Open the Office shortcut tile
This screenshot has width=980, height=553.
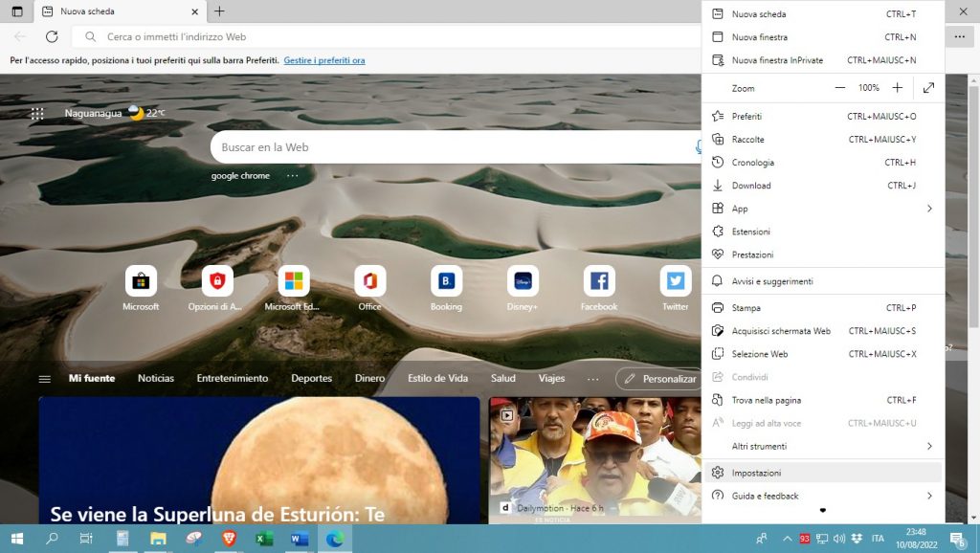tap(369, 281)
